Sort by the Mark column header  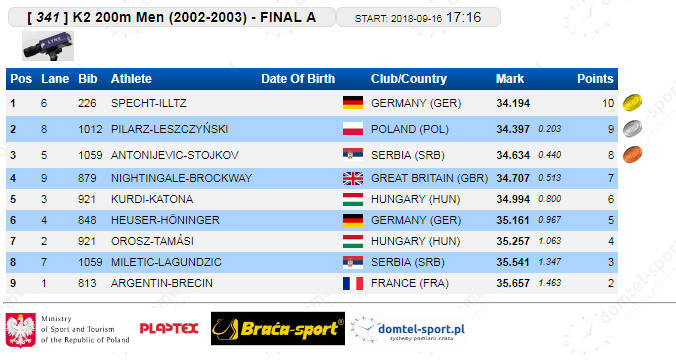coord(510,79)
